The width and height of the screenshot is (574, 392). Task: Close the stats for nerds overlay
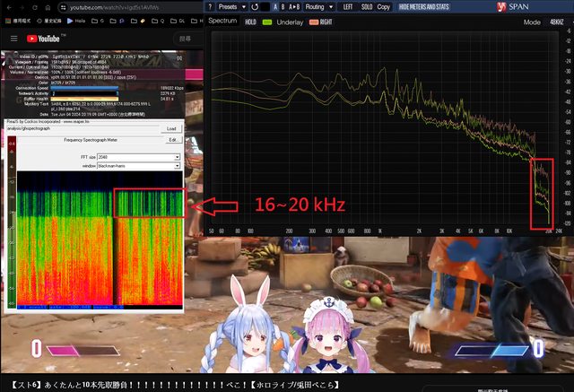[x=179, y=58]
